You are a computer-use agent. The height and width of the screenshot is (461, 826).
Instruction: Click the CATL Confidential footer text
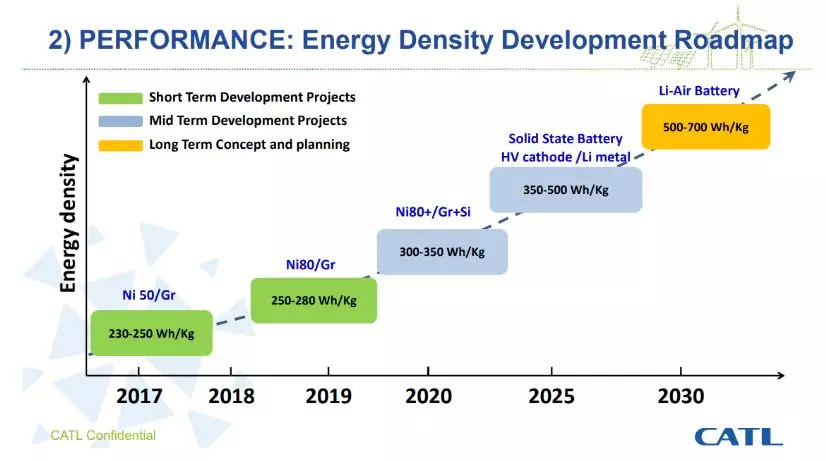point(103,436)
